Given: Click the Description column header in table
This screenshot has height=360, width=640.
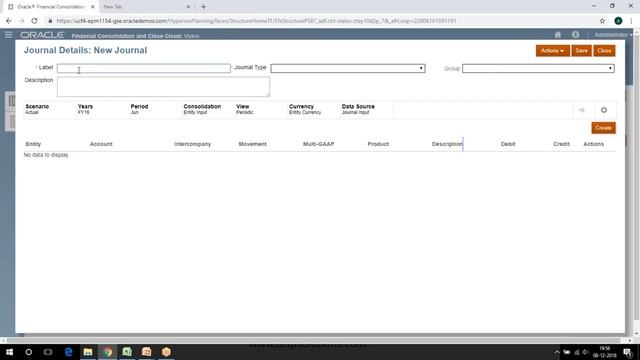Looking at the screenshot, I should pyautogui.click(x=447, y=144).
